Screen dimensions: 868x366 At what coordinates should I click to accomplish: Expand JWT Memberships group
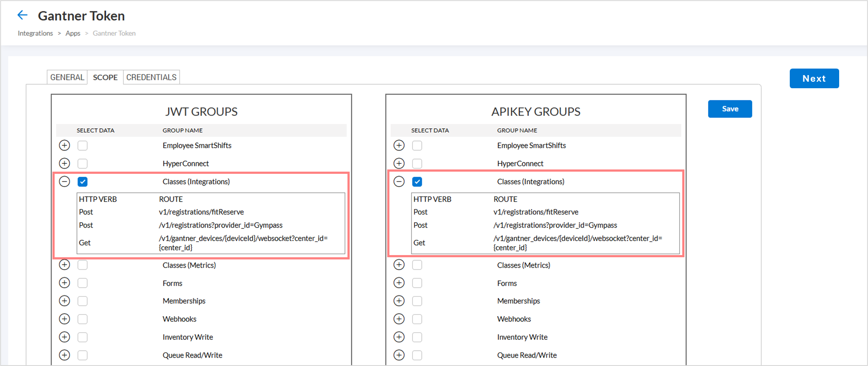click(x=65, y=301)
